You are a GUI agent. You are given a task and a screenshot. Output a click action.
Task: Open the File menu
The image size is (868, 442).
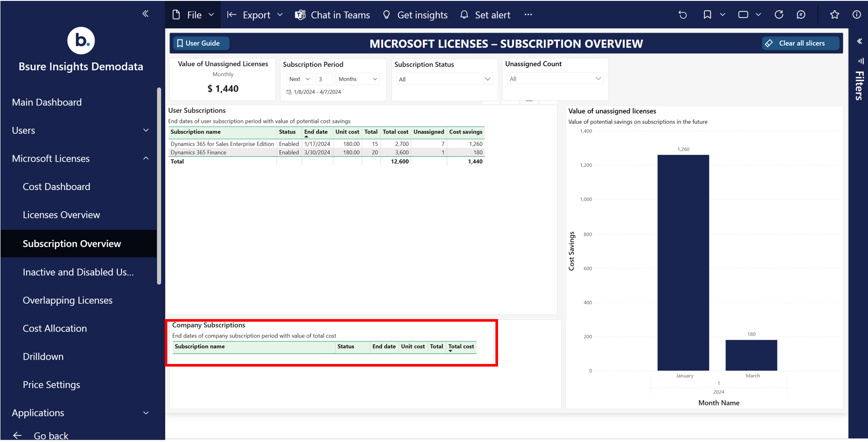coord(193,15)
